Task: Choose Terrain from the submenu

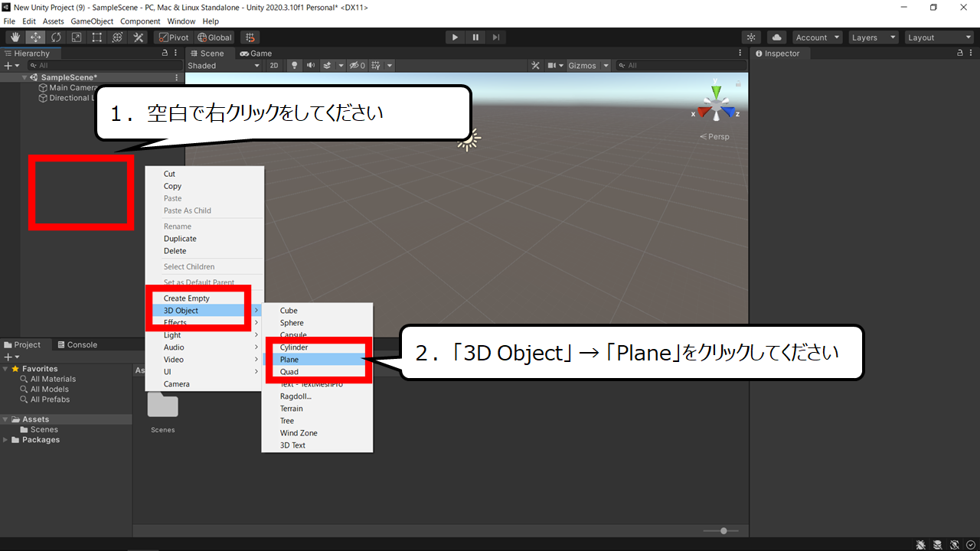Action: (x=317, y=409)
